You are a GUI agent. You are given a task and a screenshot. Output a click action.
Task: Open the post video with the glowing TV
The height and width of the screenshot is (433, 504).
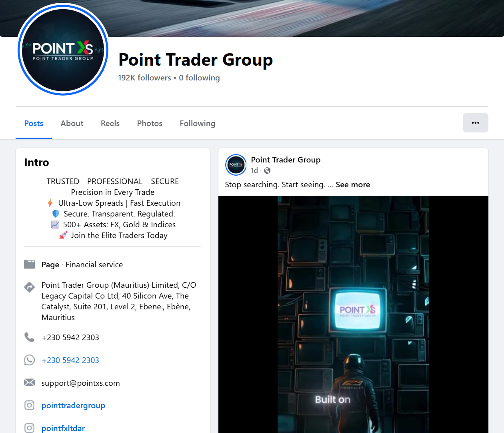coord(353,314)
